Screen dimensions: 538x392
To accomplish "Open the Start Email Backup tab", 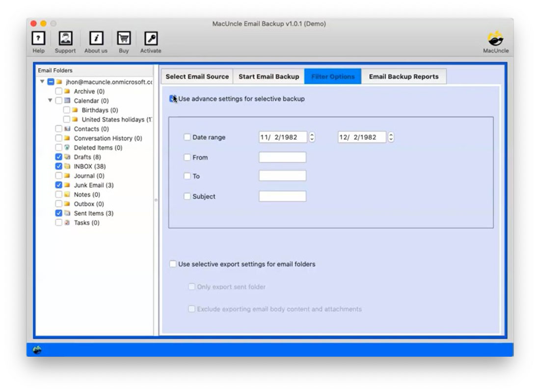I will [269, 77].
